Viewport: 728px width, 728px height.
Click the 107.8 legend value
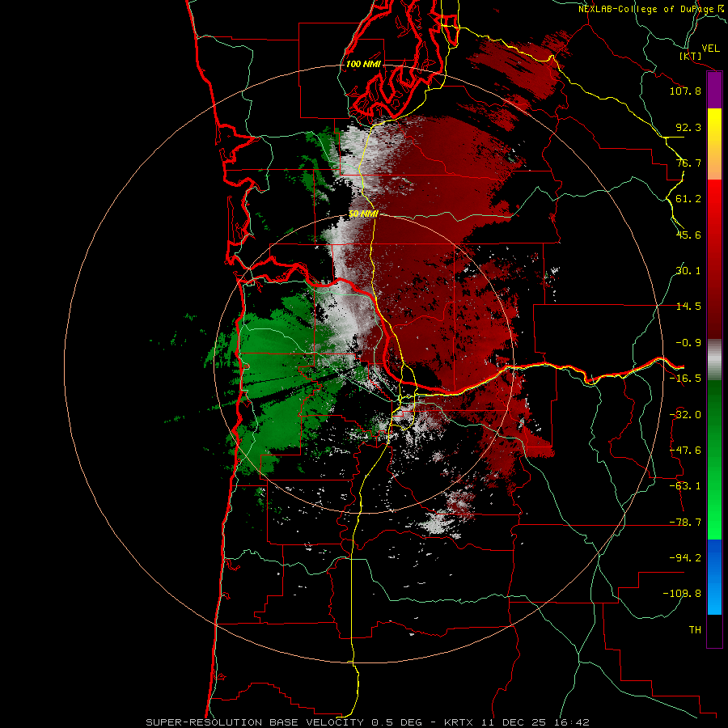[x=685, y=91]
